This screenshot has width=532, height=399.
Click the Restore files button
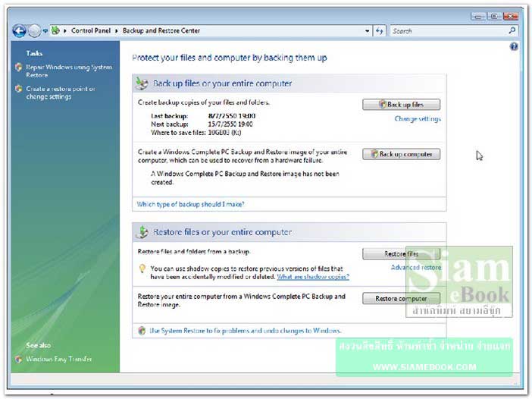pyautogui.click(x=402, y=253)
